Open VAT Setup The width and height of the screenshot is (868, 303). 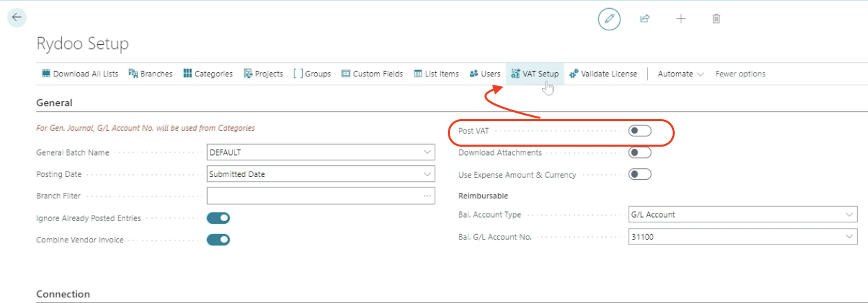point(535,74)
